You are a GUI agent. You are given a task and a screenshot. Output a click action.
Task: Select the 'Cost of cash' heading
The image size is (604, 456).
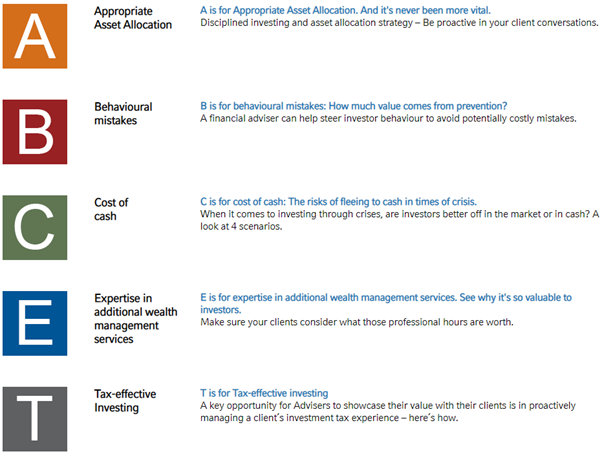[x=111, y=209]
